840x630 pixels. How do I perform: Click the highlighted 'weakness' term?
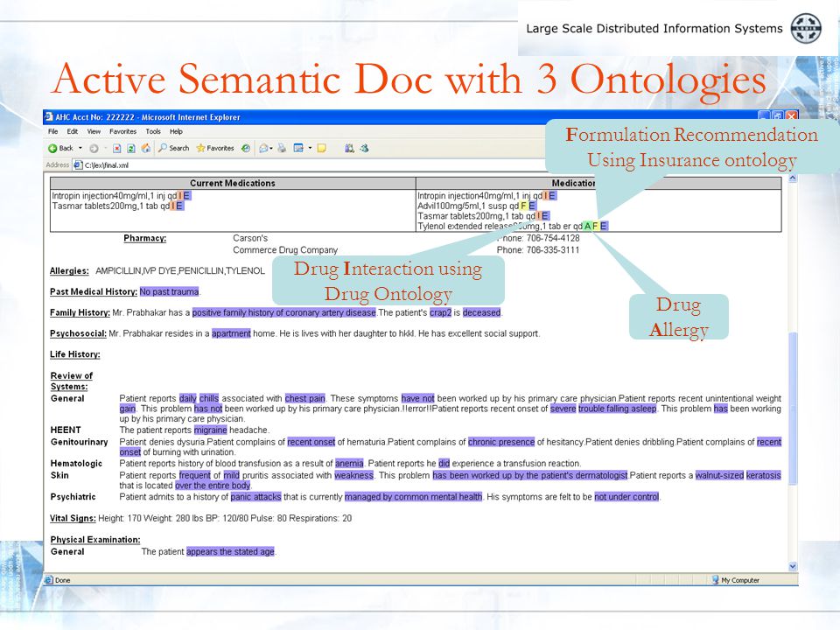click(354, 475)
